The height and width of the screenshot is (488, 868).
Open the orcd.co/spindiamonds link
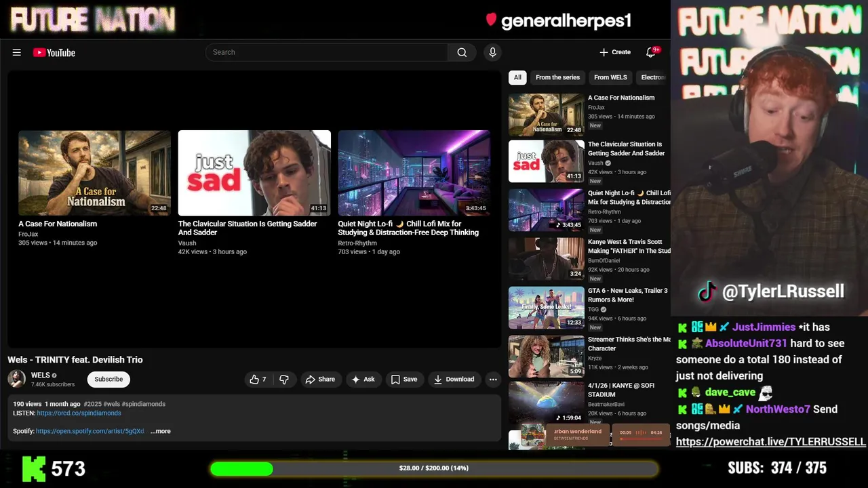tap(79, 413)
